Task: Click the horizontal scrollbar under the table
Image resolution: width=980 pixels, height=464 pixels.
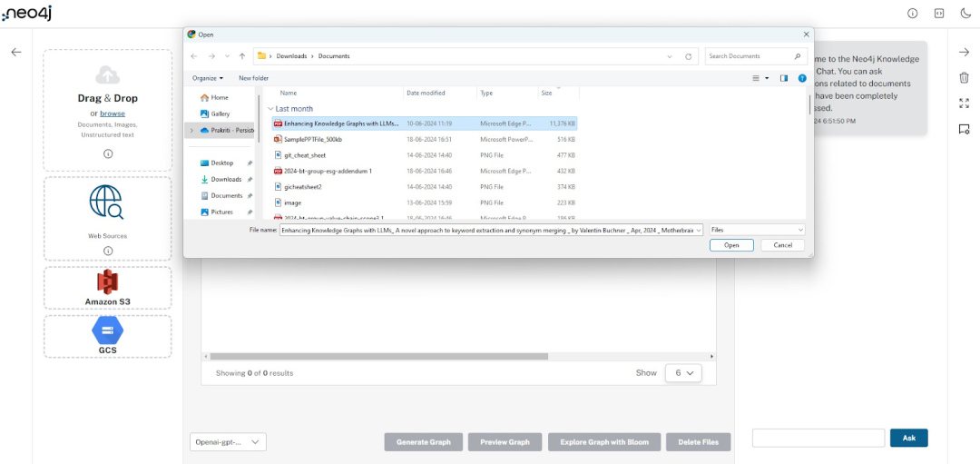Action: pyautogui.click(x=378, y=356)
